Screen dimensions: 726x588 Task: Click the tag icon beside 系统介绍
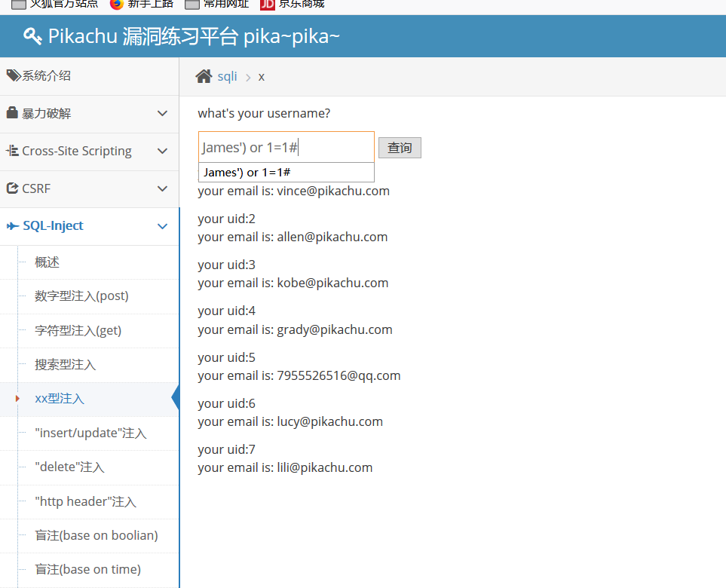[x=14, y=75]
